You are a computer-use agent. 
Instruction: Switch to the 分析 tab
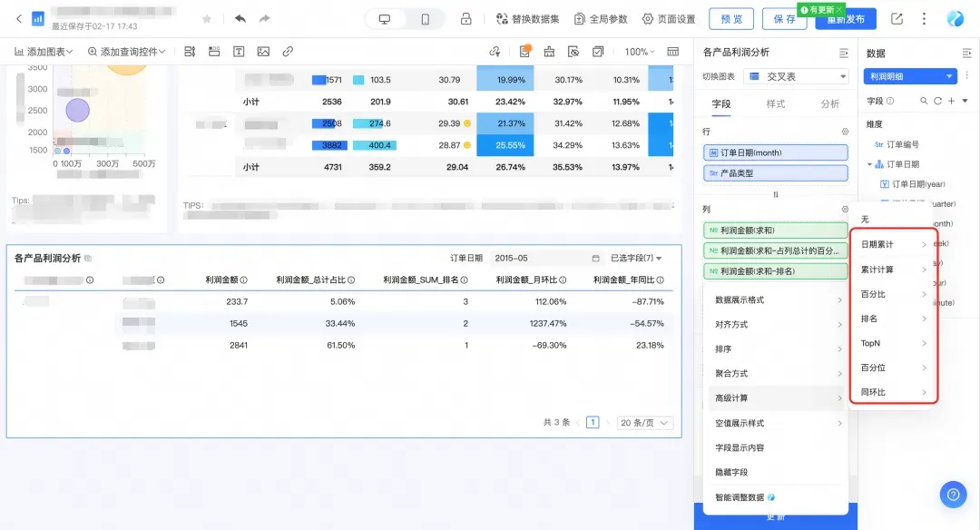830,103
